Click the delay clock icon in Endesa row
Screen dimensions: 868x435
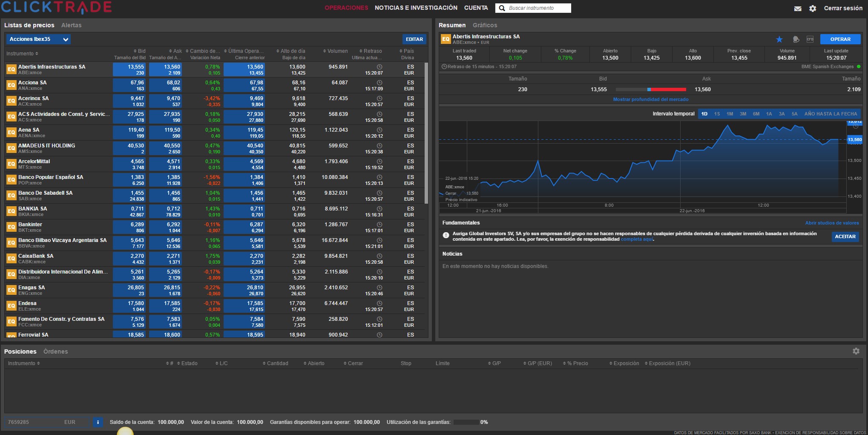(x=379, y=303)
